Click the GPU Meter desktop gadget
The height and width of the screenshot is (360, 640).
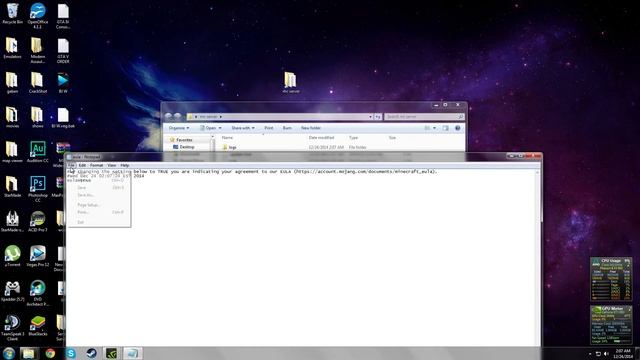pos(611,325)
